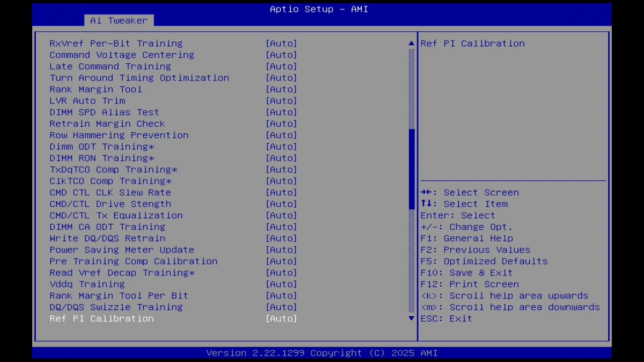Viewport: 644px width, 362px height.
Task: Open the CMD/CTL Drive Stength options
Action: tap(281, 204)
